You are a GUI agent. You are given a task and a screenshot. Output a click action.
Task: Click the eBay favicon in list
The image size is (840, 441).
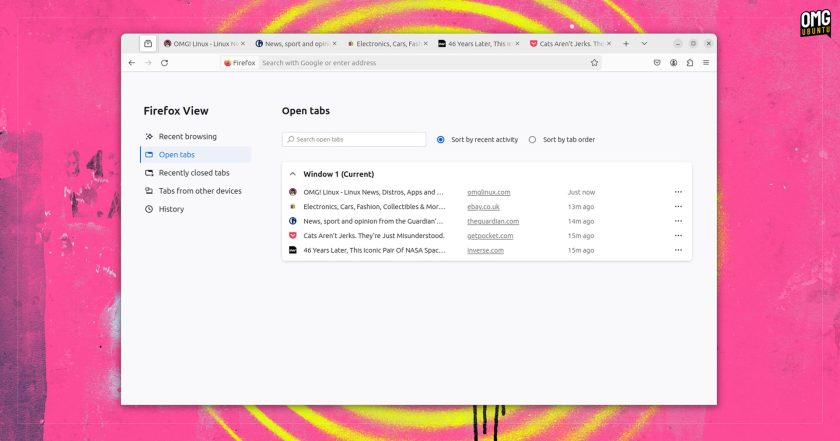[292, 206]
